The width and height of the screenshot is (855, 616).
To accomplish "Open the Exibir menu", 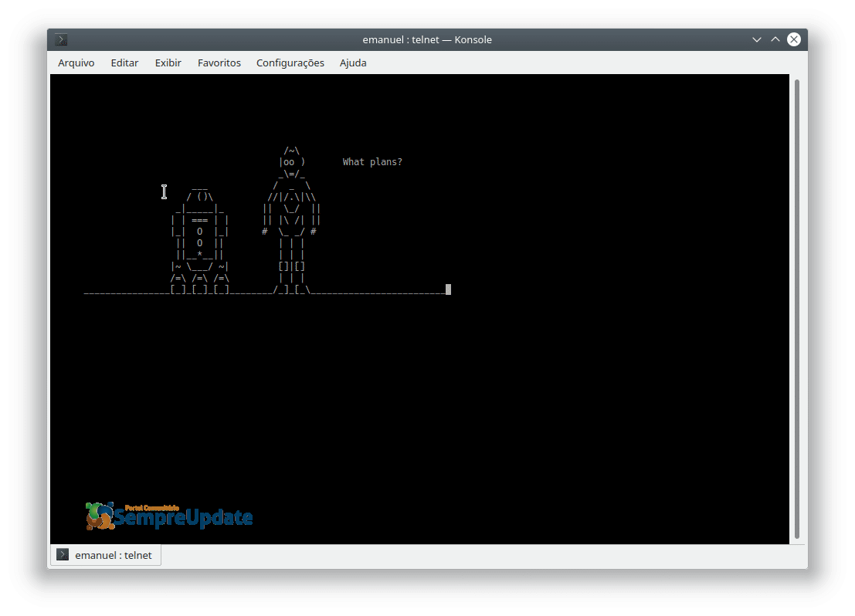I will (168, 63).
